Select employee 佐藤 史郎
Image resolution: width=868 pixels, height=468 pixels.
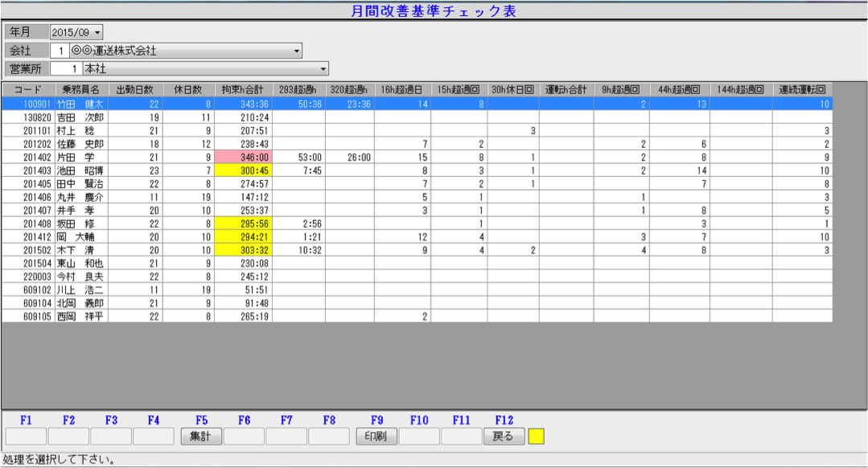(80, 144)
